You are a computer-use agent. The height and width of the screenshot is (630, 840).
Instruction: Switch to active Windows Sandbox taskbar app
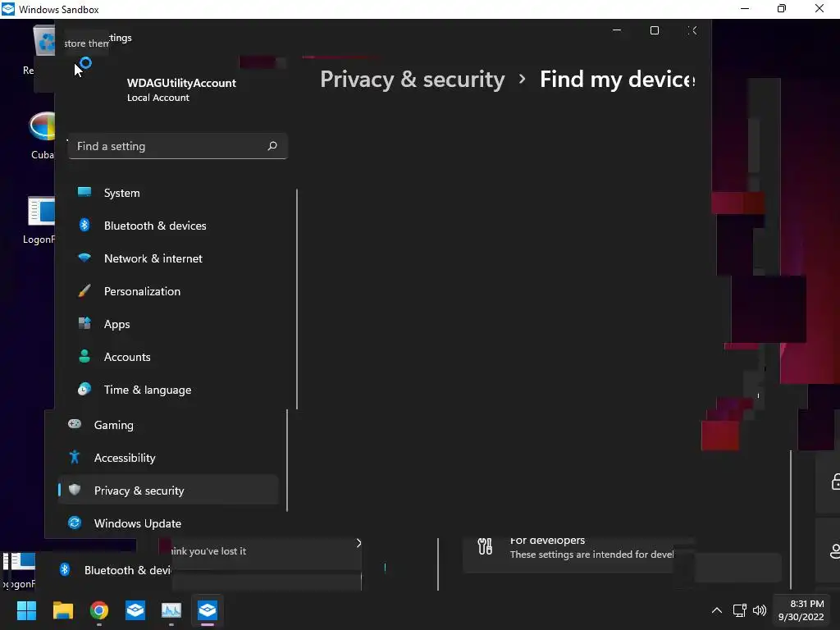(208, 610)
